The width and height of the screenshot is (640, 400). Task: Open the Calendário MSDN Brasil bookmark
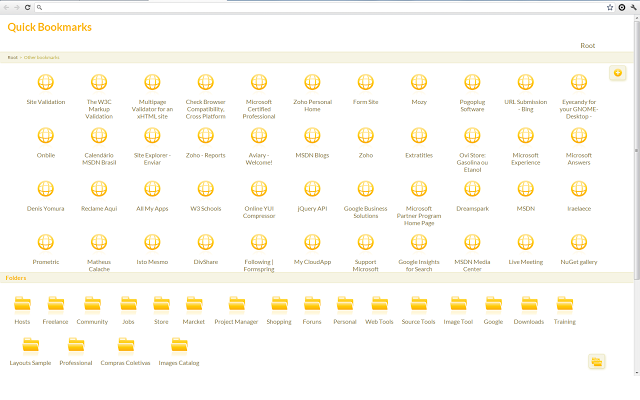click(99, 146)
